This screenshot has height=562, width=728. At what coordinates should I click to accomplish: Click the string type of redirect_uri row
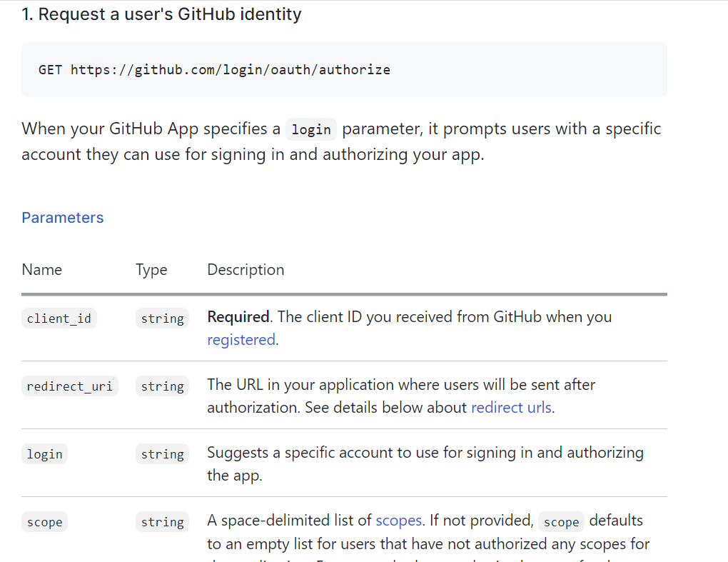click(163, 386)
